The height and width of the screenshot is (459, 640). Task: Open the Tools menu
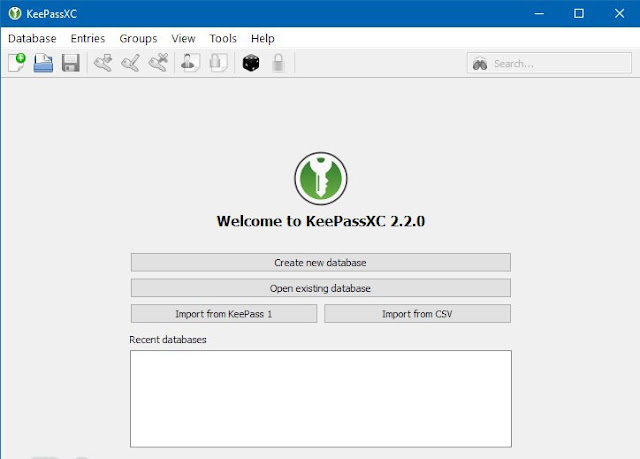[223, 38]
